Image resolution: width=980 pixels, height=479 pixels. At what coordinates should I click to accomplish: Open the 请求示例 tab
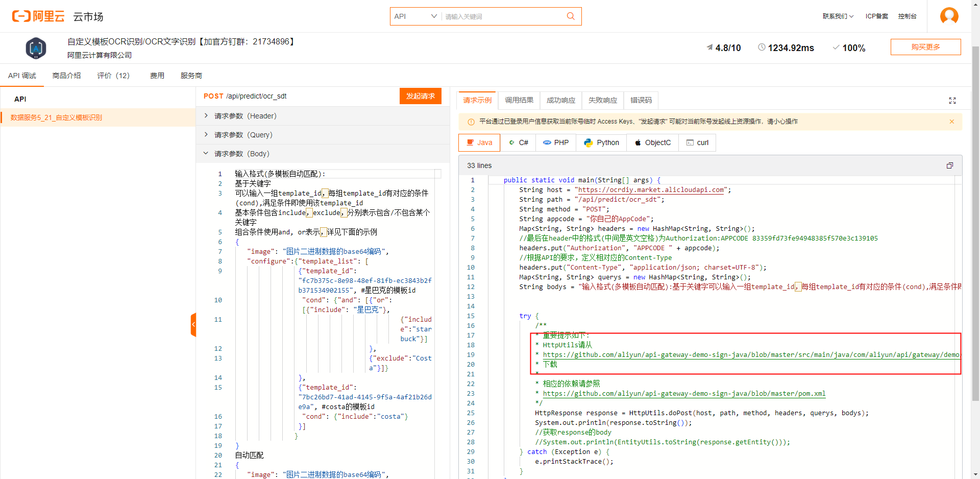[x=477, y=100]
